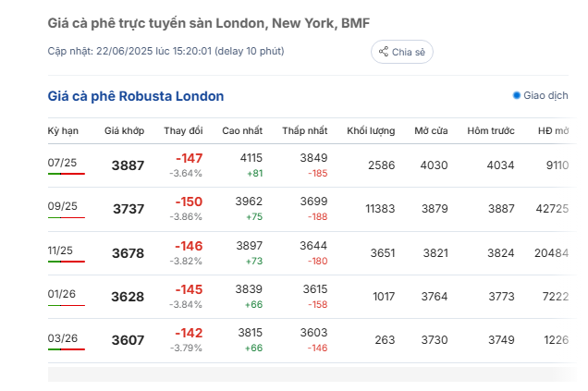Screen dimensions: 588x391
Task: Click matched price 3737
Action: [129, 209]
